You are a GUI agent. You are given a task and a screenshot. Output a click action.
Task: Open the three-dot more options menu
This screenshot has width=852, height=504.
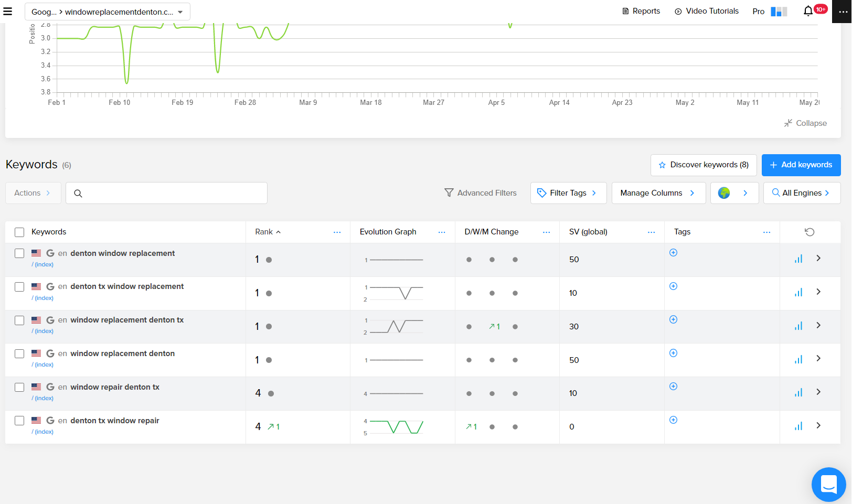tap(842, 12)
